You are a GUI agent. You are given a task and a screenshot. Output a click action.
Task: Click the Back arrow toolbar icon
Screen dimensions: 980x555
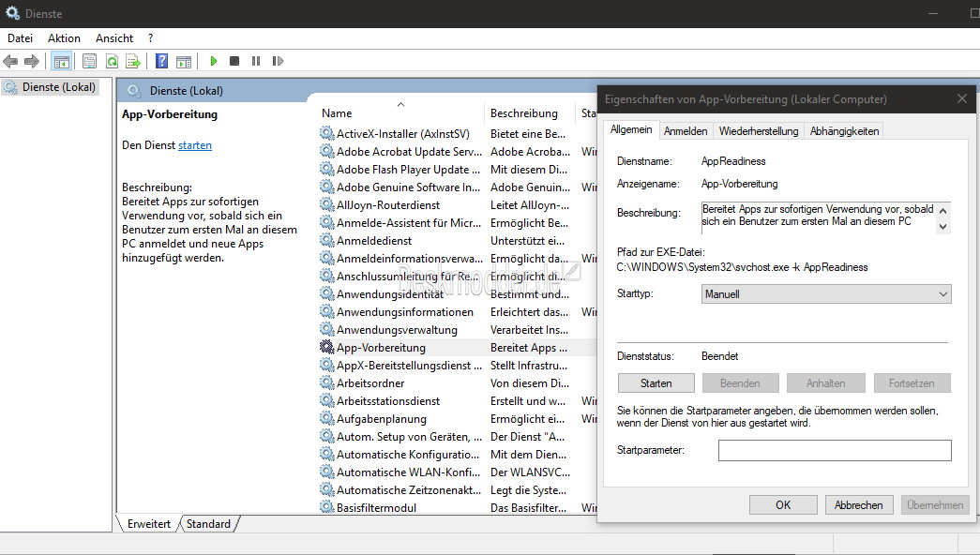[x=10, y=61]
